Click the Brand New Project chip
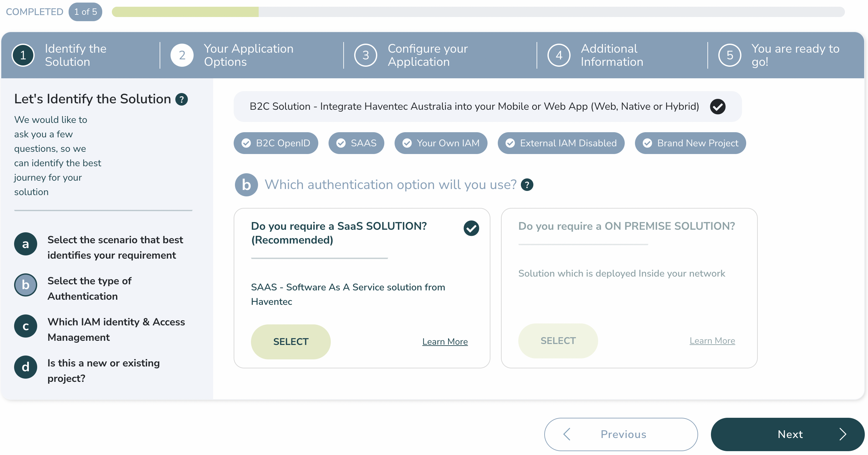Viewport: 868px width, 455px height. (x=690, y=143)
